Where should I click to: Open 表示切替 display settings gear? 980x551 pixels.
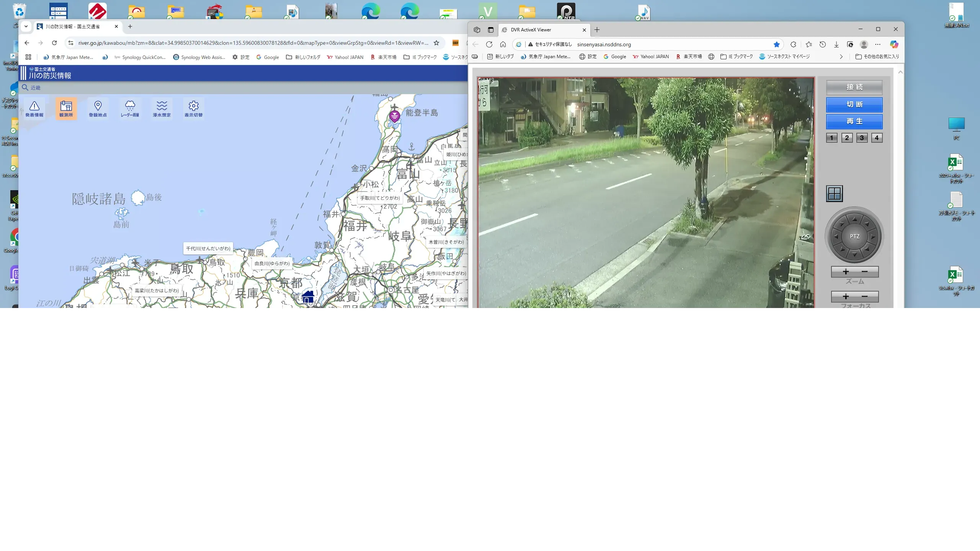[x=193, y=108]
